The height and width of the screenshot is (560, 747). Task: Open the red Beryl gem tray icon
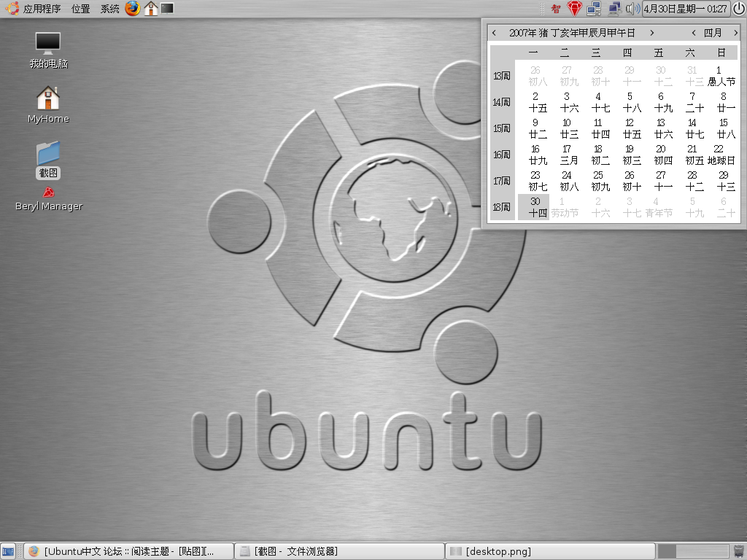(x=575, y=9)
